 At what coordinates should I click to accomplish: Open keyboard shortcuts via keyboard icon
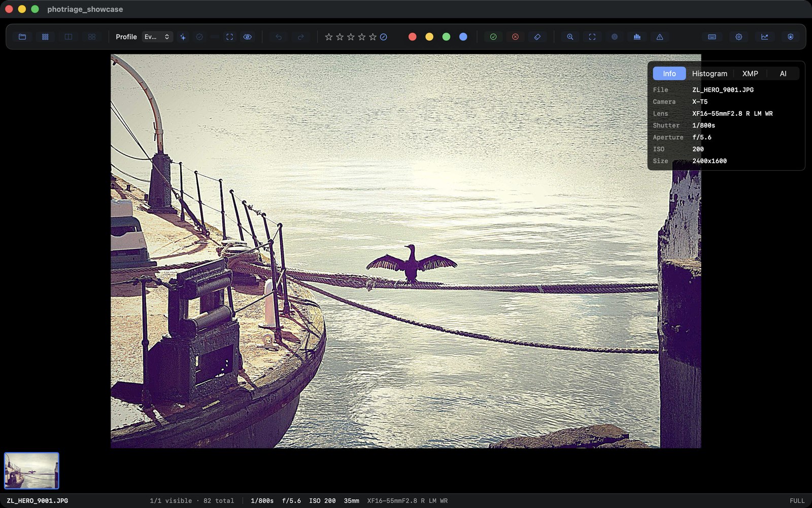pos(712,37)
